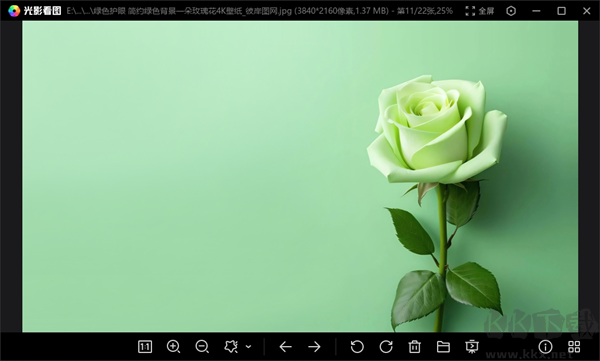600x361 pixels.
Task: Go to previous image with left arrow
Action: point(285,347)
